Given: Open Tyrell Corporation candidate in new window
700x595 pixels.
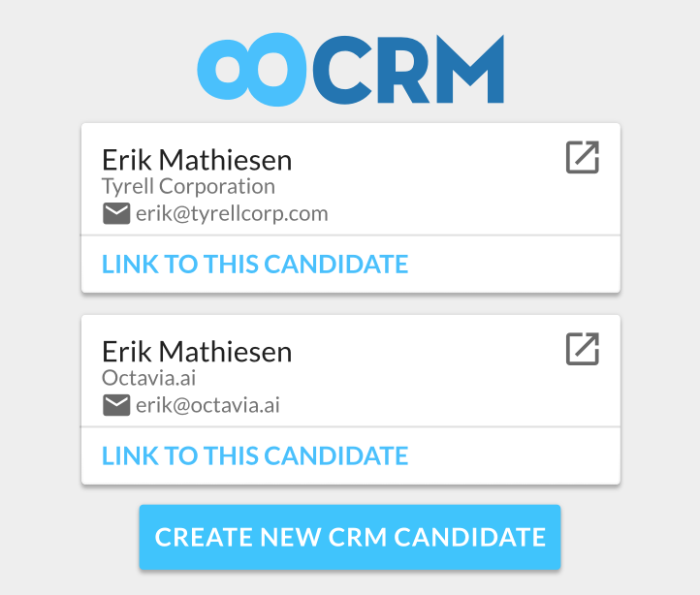Looking at the screenshot, I should pyautogui.click(x=583, y=157).
